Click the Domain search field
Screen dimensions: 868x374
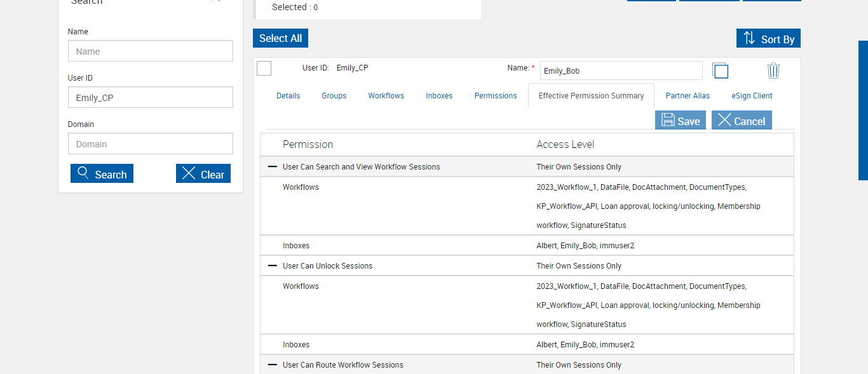click(x=151, y=144)
